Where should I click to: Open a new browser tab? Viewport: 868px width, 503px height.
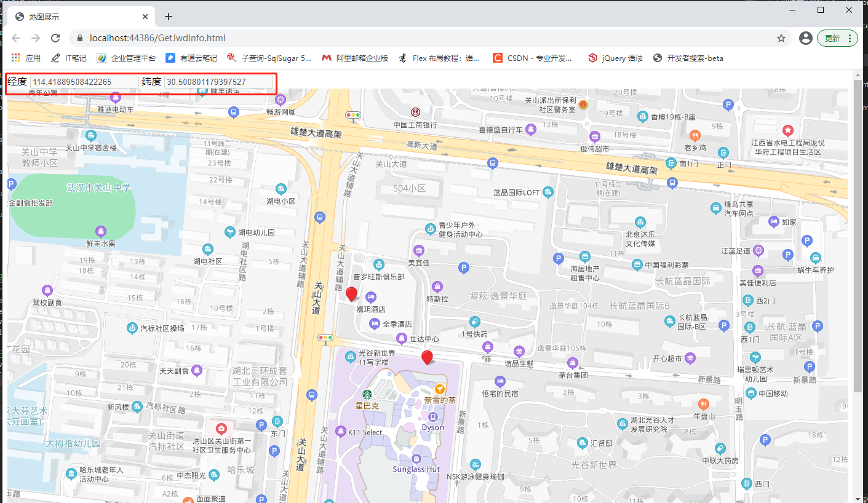click(x=169, y=17)
